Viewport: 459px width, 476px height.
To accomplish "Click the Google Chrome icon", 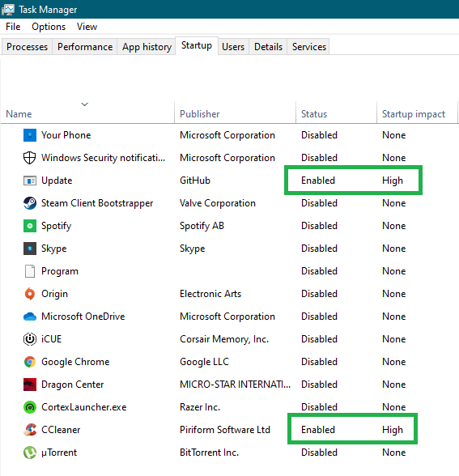I will [30, 362].
